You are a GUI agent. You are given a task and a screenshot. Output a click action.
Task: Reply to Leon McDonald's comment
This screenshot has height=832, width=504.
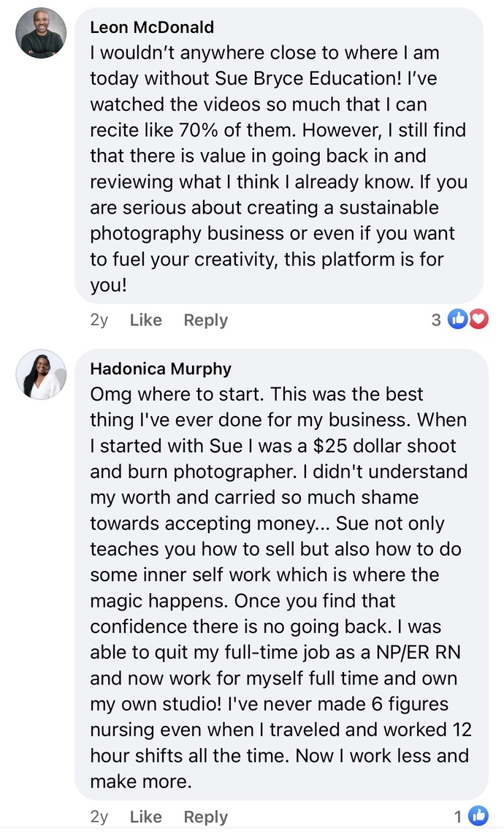tap(205, 320)
